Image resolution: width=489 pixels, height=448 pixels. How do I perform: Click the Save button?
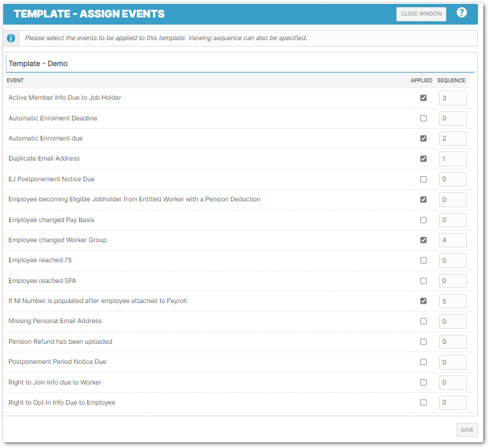466,429
